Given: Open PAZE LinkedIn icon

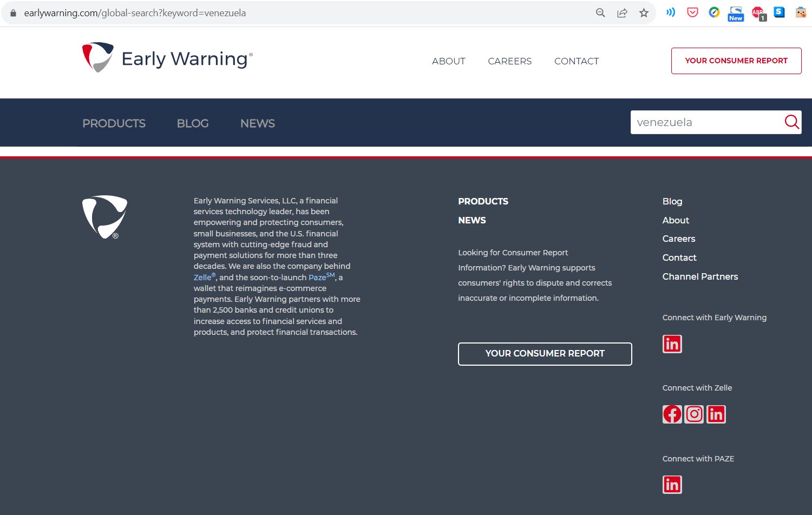Looking at the screenshot, I should (672, 485).
